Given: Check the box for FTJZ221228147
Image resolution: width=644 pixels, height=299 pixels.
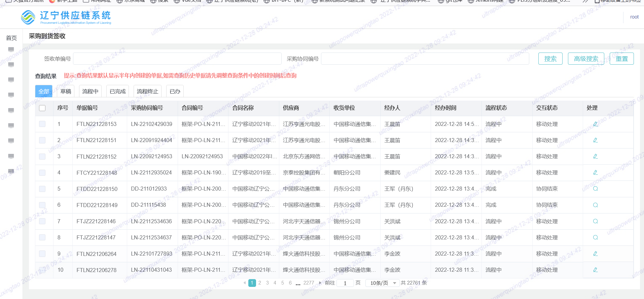Looking at the screenshot, I should 42,237.
